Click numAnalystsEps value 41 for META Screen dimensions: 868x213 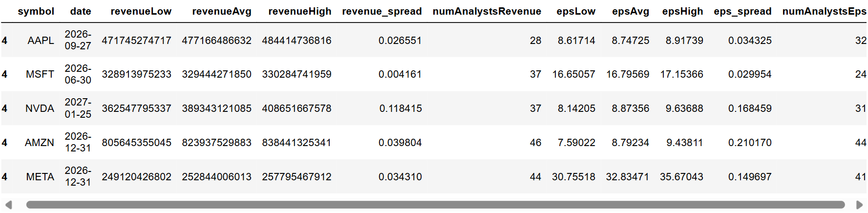tap(861, 177)
